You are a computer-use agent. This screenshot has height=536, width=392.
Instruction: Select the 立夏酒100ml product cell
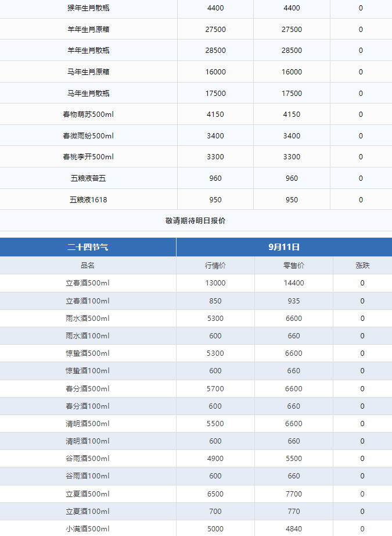click(88, 512)
